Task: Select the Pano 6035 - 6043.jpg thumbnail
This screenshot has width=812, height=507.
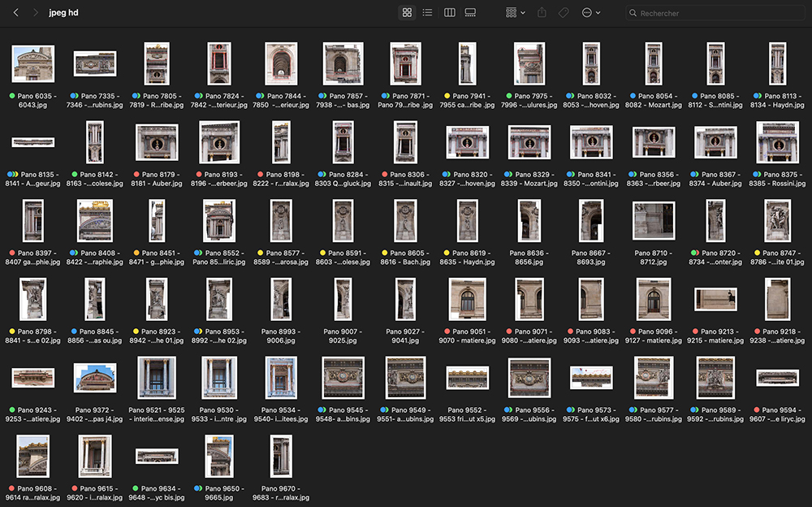Action: coord(33,63)
